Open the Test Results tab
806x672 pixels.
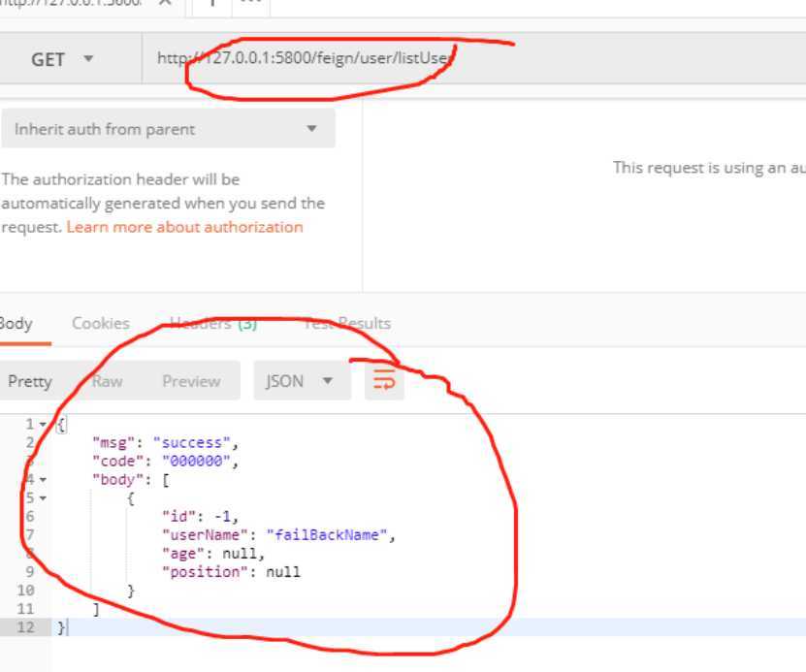[x=346, y=323]
